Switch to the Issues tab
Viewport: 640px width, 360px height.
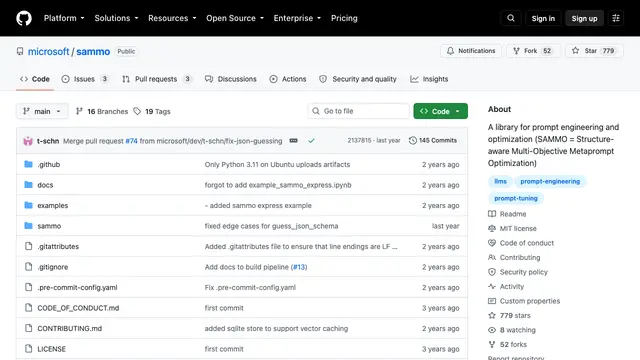click(x=85, y=79)
